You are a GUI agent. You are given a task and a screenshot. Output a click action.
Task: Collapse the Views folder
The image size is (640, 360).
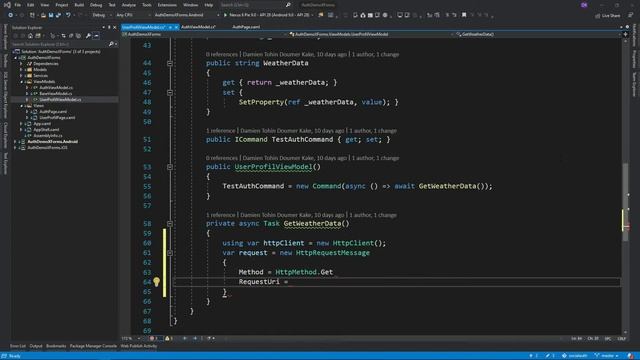click(21, 106)
